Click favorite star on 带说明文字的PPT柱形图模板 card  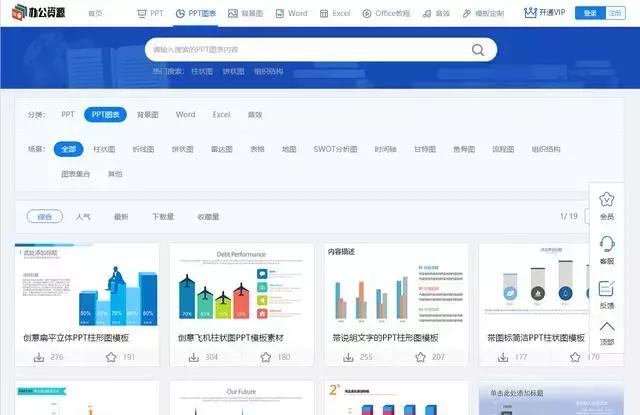point(420,357)
